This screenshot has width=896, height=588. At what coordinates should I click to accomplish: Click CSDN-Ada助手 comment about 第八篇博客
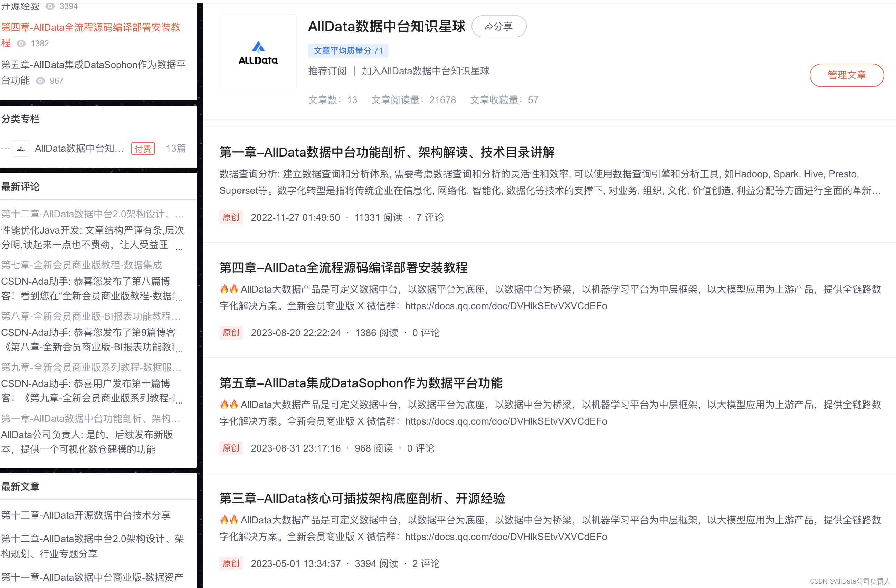click(x=92, y=288)
